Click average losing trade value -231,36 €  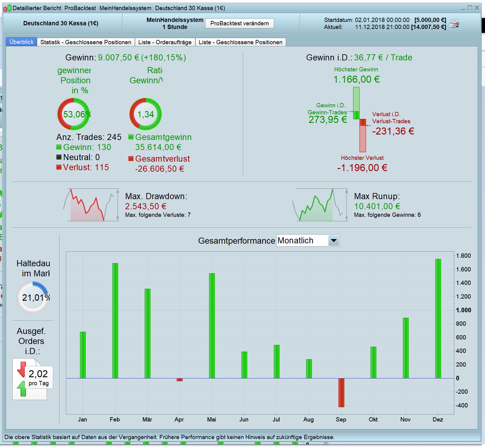click(x=393, y=131)
